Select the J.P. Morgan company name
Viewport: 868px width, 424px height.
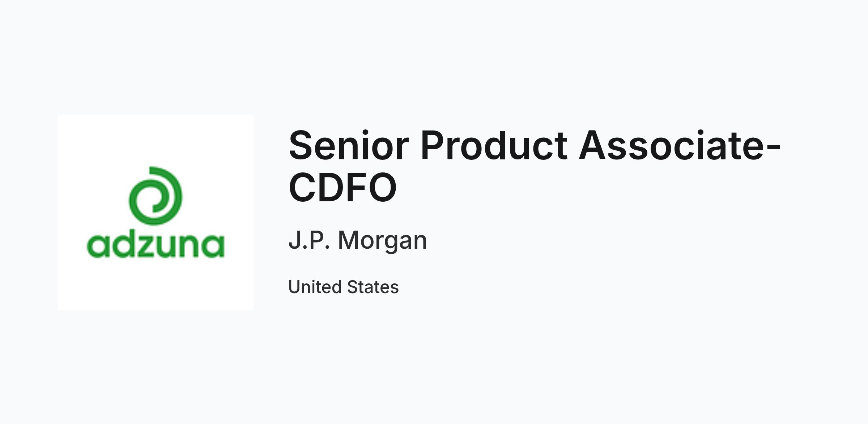pyautogui.click(x=358, y=240)
